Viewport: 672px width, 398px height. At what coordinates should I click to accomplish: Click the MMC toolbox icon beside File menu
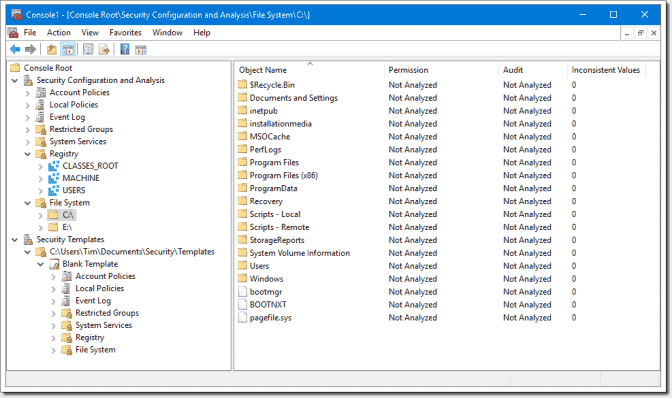(14, 33)
